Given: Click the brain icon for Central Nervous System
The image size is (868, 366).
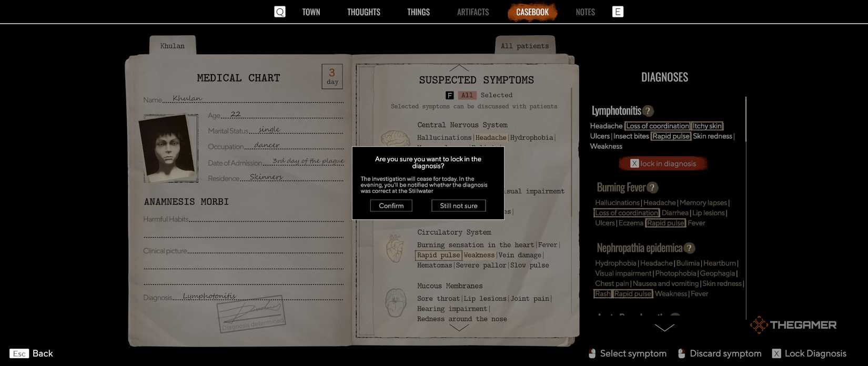Looking at the screenshot, I should pyautogui.click(x=395, y=138).
